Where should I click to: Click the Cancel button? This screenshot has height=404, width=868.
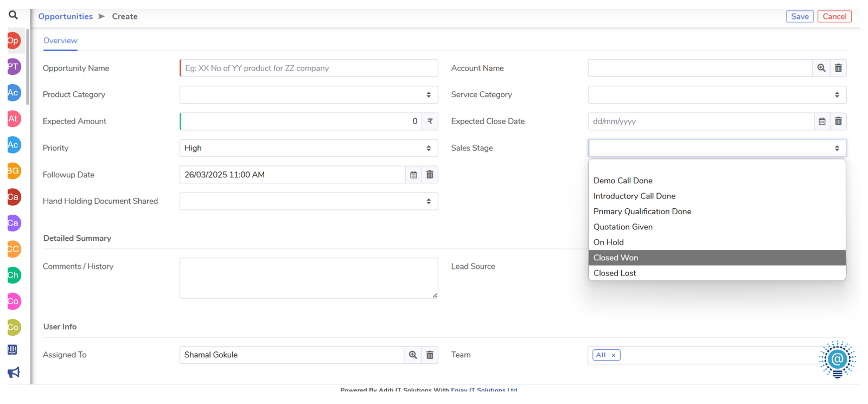pyautogui.click(x=834, y=16)
